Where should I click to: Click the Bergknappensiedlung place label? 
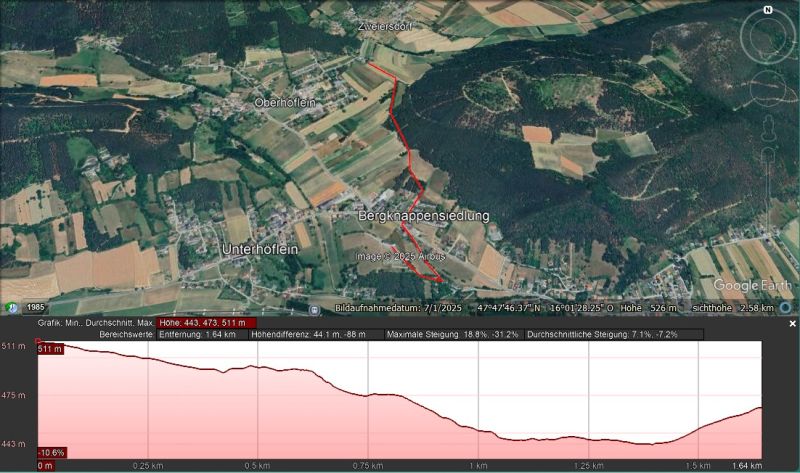click(x=423, y=216)
